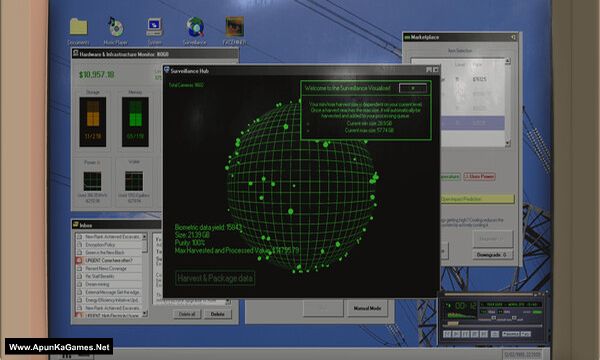Dismiss the Surveillance Visualiser welcome box
The width and height of the screenshot is (600, 360).
[x=412, y=88]
